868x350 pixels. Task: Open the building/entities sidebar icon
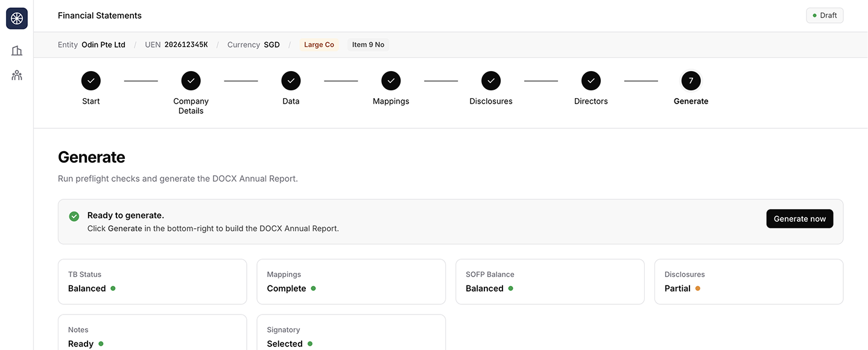pyautogui.click(x=17, y=51)
